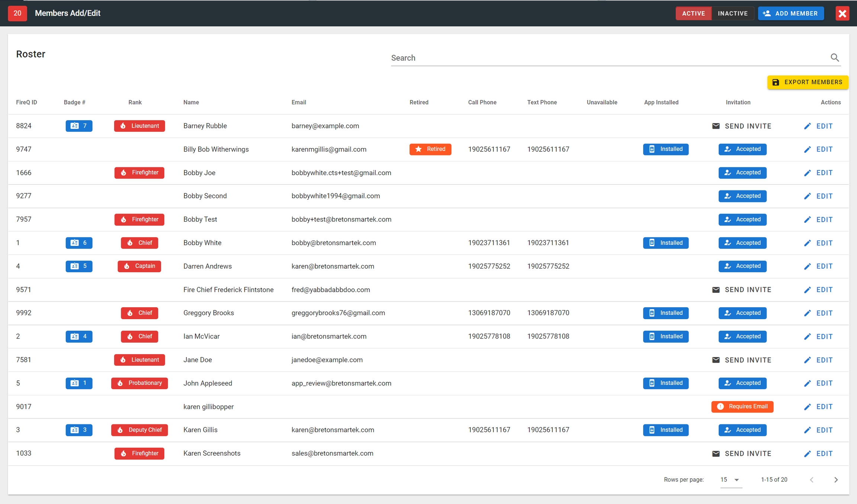
Task: Switch to the INACTIVE members filter
Action: [732, 13]
